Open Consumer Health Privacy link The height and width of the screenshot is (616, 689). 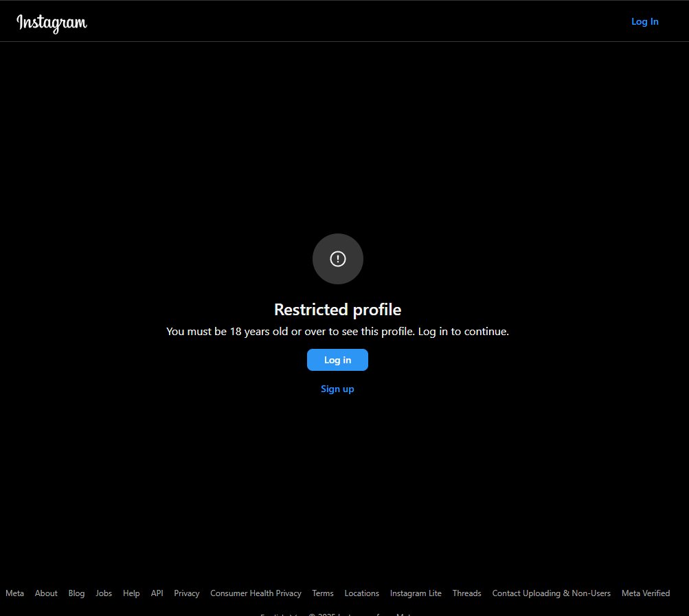(x=256, y=593)
